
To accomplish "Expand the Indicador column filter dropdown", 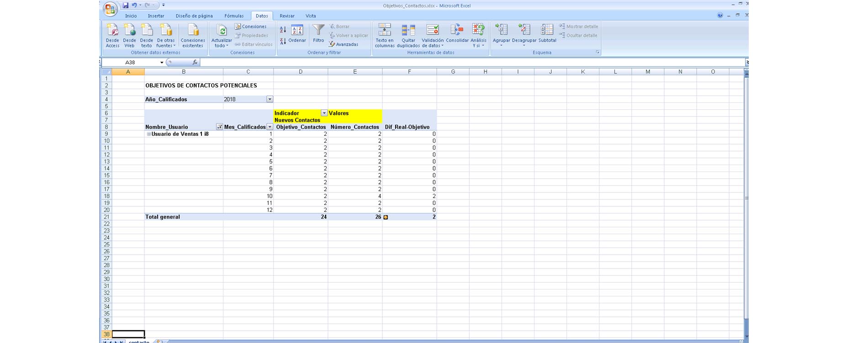I will tap(324, 113).
